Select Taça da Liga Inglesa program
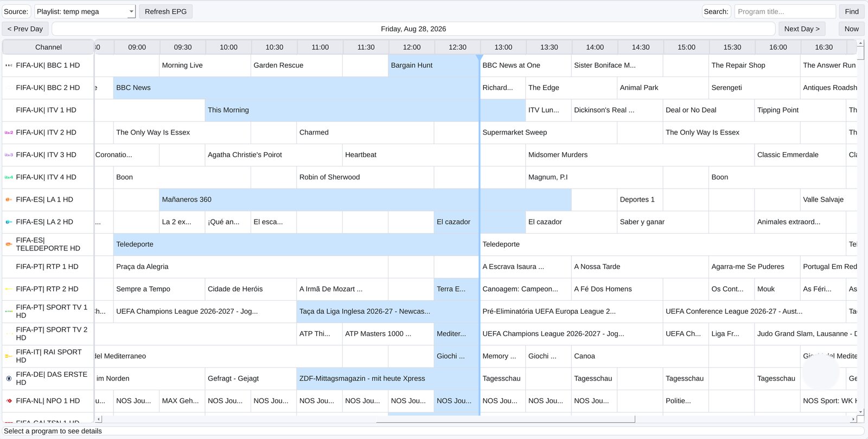This screenshot has height=439, width=868. 388,312
